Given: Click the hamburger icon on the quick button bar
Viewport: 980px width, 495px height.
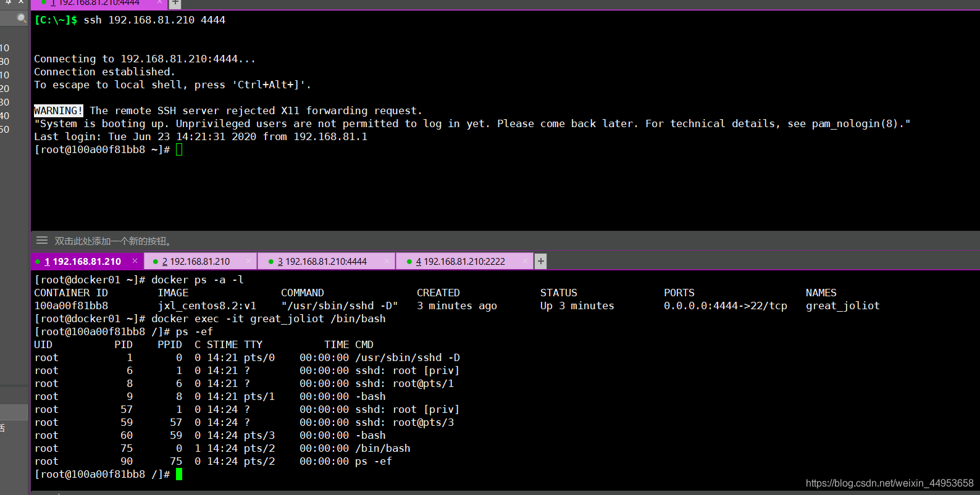Looking at the screenshot, I should pyautogui.click(x=42, y=240).
